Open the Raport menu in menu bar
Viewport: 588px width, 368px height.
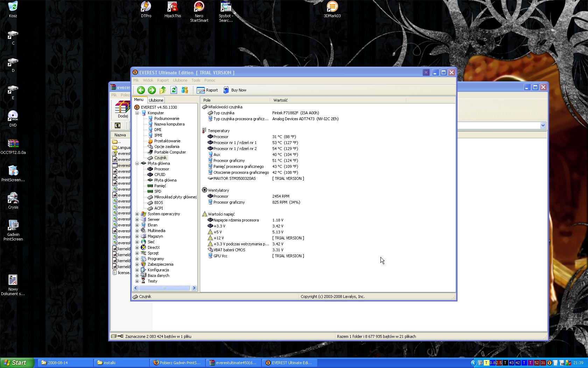coord(163,80)
